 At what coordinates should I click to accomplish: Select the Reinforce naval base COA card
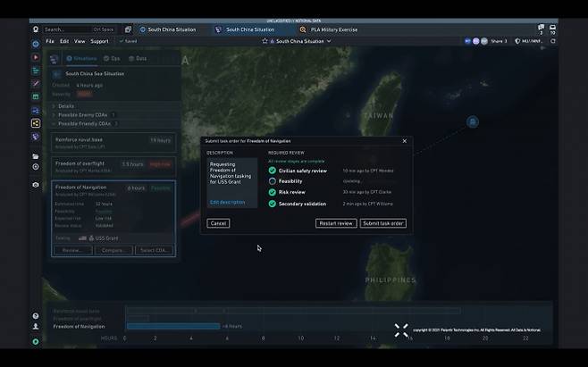click(113, 143)
